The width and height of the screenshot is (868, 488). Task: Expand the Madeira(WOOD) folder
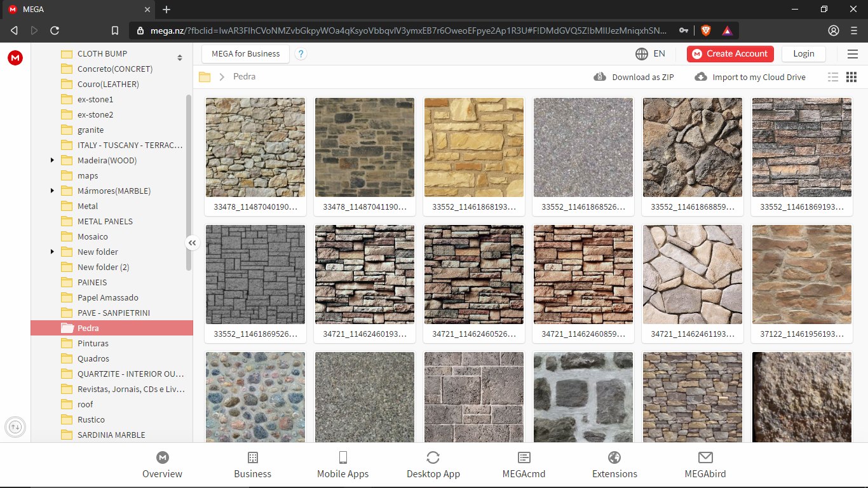click(x=52, y=160)
